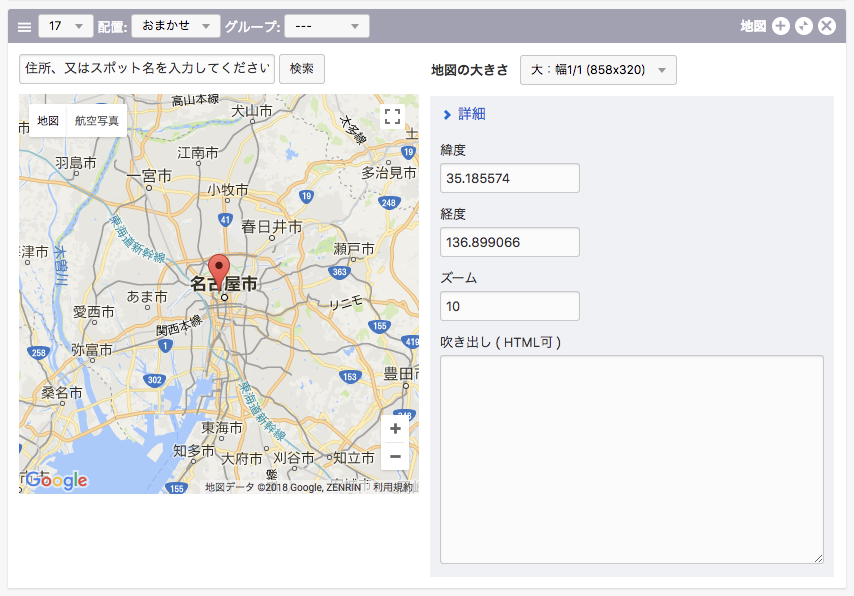This screenshot has height=596, width=854.
Task: Click the address search input field
Action: pyautogui.click(x=146, y=69)
